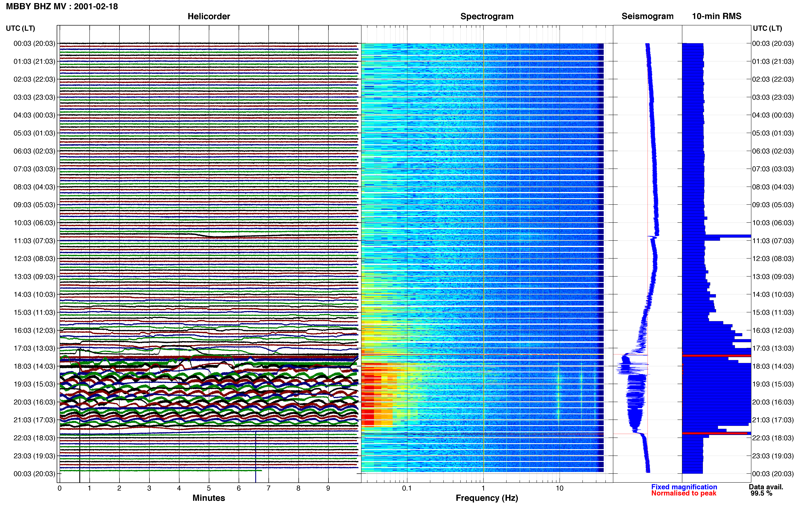Click left-axis time label '15:03 (11:03)'

(34, 312)
